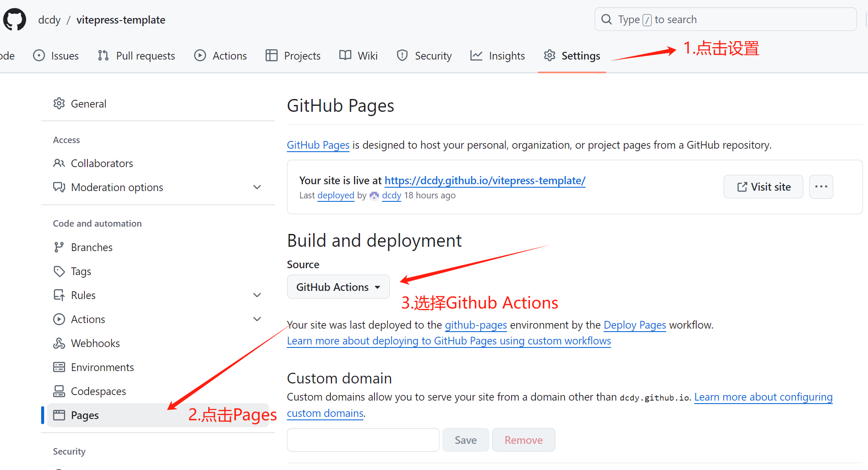This screenshot has width=868, height=470.
Task: Click the Save custom domain button
Action: (x=466, y=440)
